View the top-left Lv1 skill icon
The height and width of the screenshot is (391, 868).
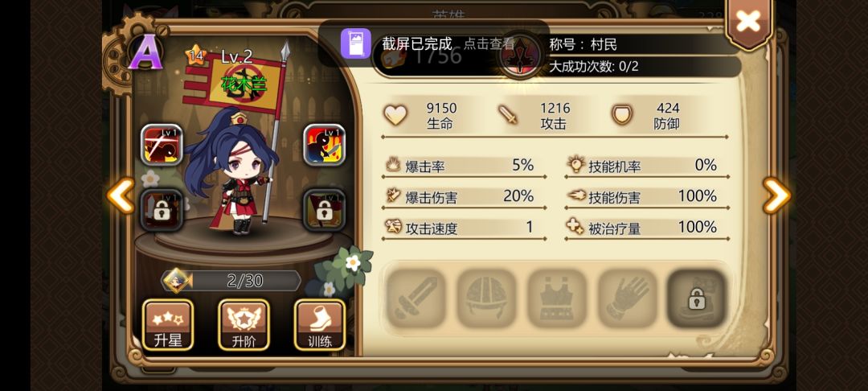162,145
